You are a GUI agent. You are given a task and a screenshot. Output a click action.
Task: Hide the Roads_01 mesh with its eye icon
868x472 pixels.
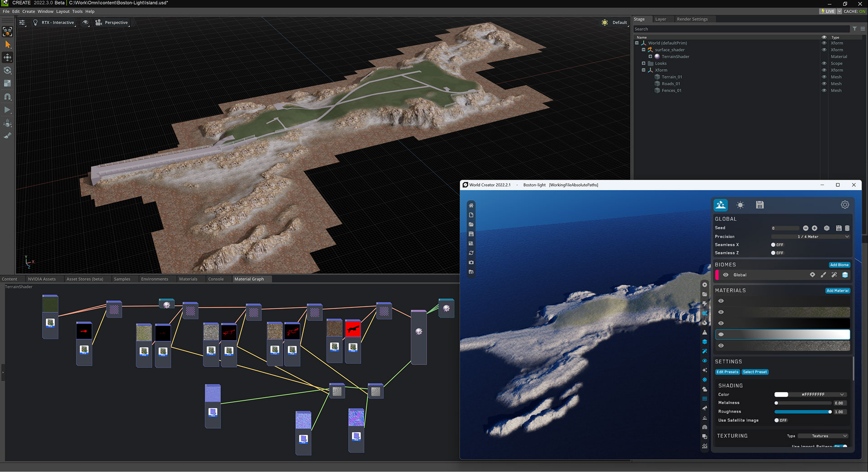(x=824, y=84)
